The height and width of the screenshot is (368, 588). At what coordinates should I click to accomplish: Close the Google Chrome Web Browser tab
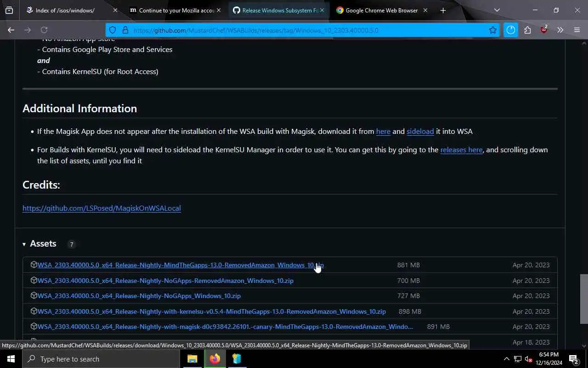click(x=425, y=10)
